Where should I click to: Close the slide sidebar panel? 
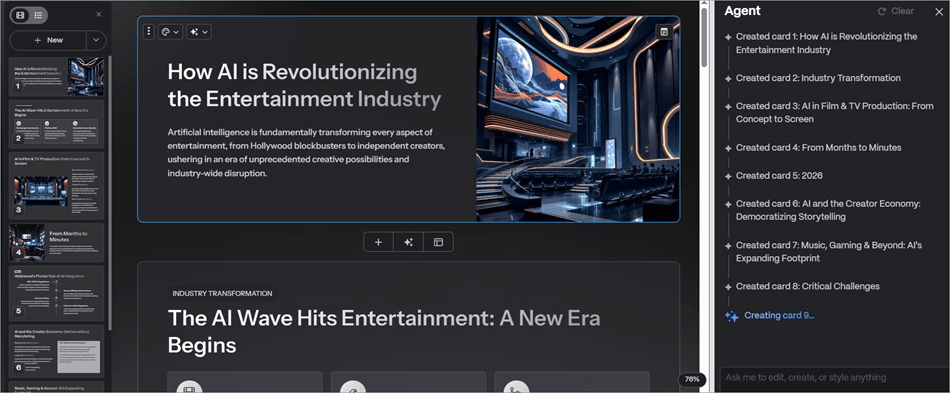(99, 15)
